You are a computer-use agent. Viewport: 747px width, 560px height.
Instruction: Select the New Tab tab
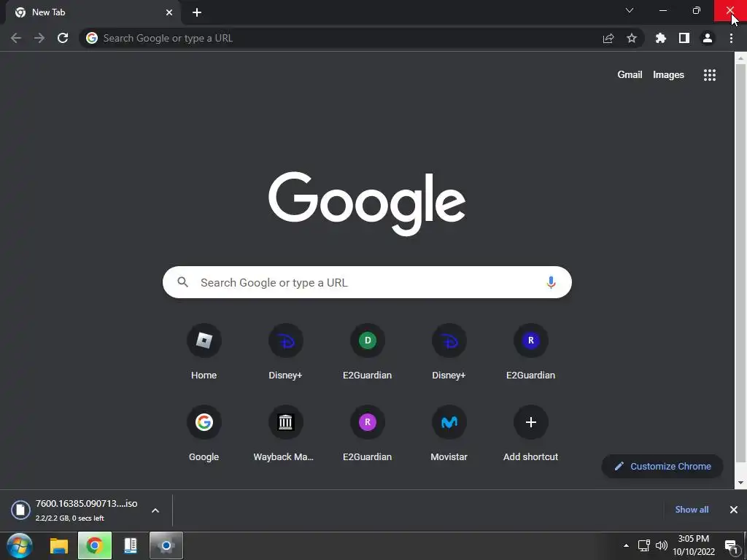pyautogui.click(x=93, y=12)
